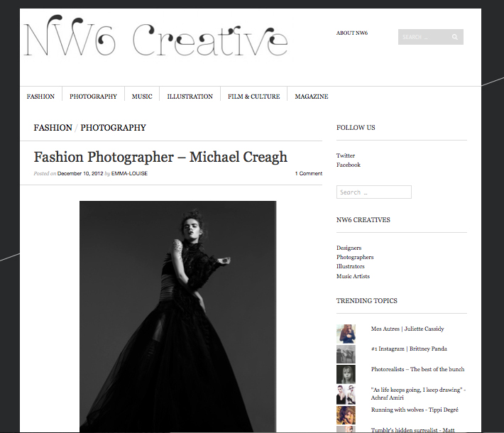
Task: Visit the Facebook follow link
Action: pos(349,165)
